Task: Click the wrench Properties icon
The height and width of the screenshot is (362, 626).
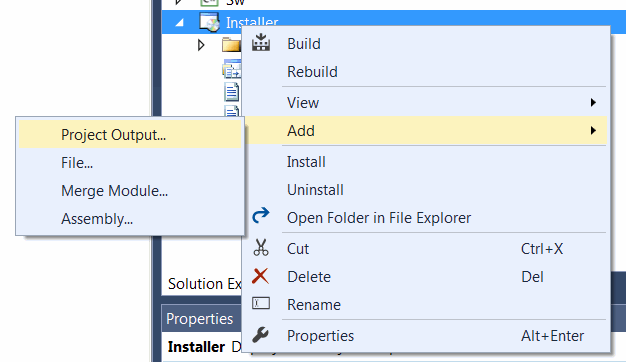Action: tap(260, 335)
